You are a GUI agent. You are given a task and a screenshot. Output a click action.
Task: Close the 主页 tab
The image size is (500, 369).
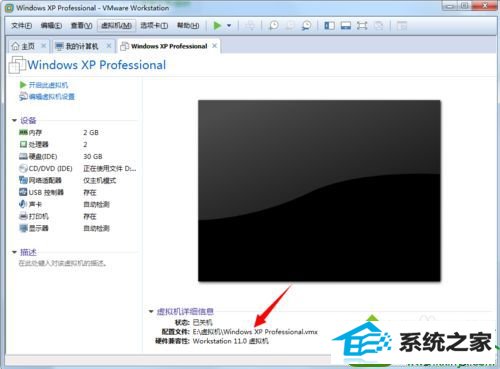click(x=43, y=46)
